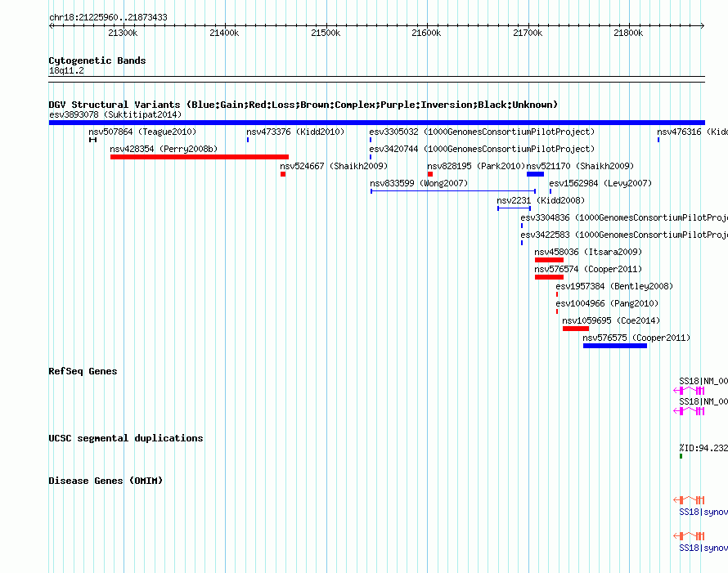Select the nsv521170 (Shaikh2009) blue bar
728x573 pixels.
(535, 174)
